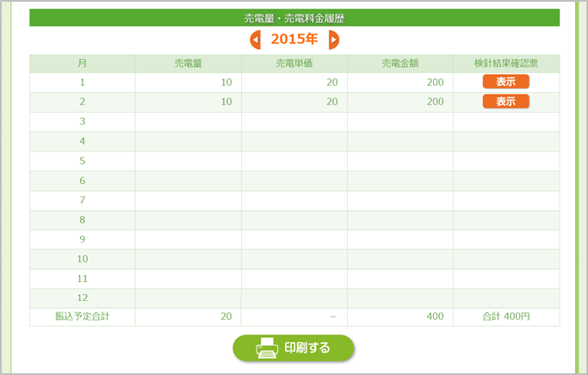
Task: Click the 2015年 year label
Action: 294,40
